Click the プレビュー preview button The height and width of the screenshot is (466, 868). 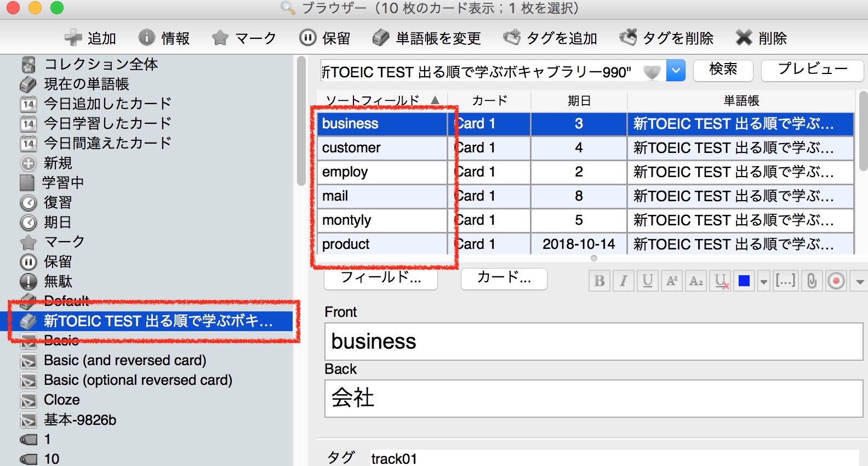tap(812, 70)
